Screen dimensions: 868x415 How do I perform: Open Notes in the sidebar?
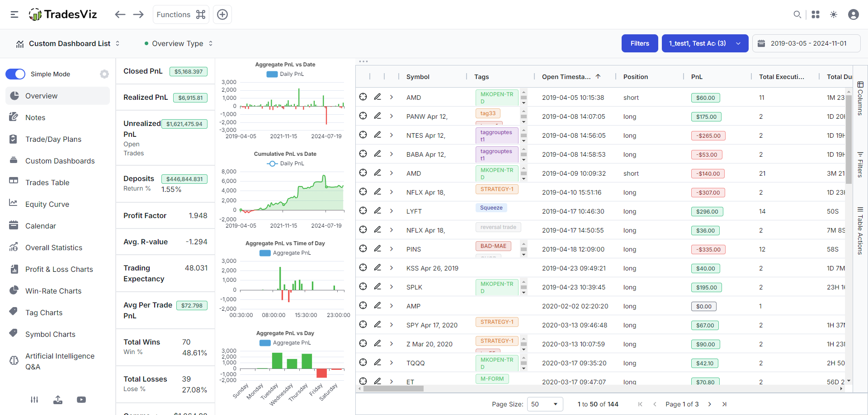click(x=57, y=117)
